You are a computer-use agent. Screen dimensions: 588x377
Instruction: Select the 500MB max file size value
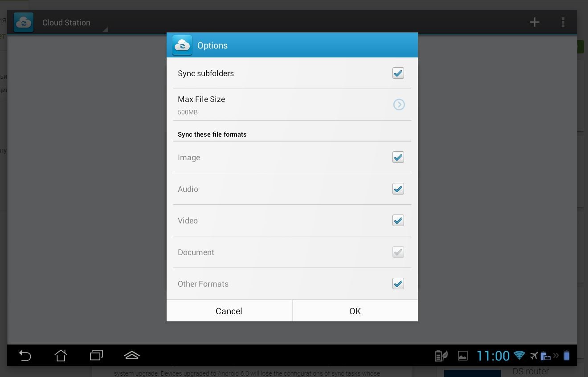point(188,112)
